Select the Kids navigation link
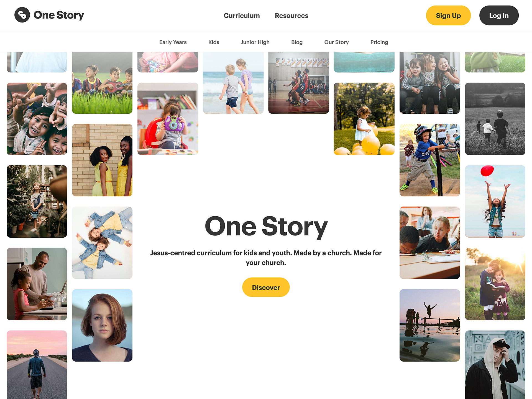Image resolution: width=532 pixels, height=399 pixels. click(x=214, y=42)
